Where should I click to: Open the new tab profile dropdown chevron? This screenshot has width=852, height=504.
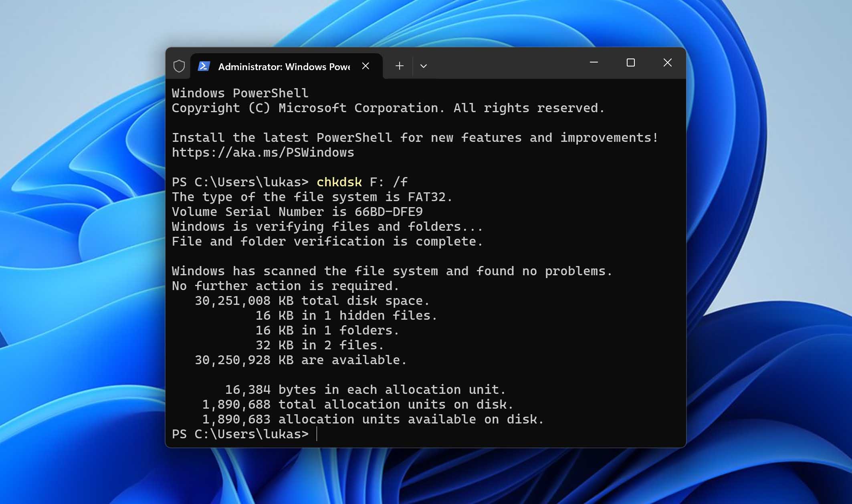tap(424, 66)
